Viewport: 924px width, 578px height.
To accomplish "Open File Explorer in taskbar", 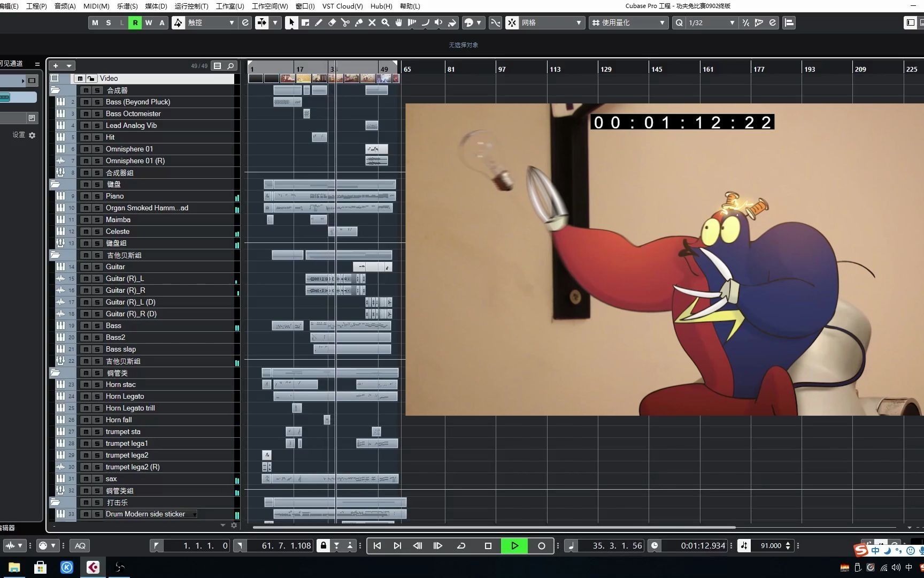I will (x=14, y=567).
